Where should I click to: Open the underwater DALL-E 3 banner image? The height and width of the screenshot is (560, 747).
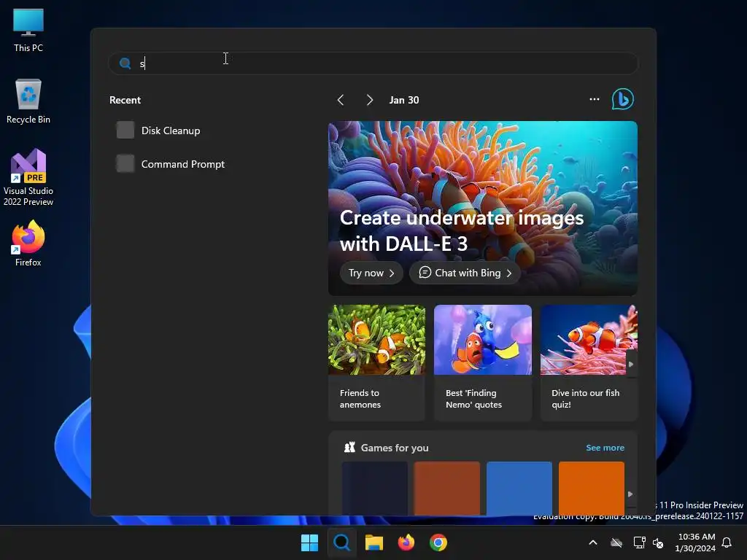[483, 208]
